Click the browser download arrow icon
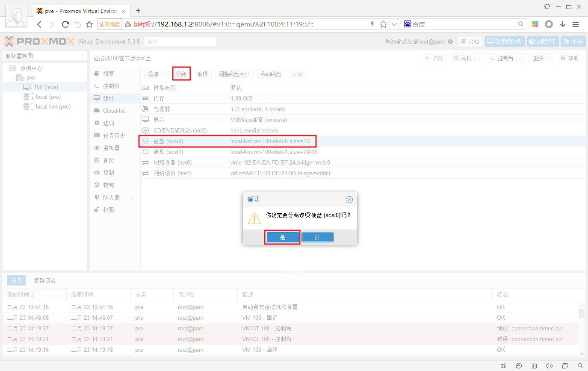The width and height of the screenshot is (588, 371). (x=562, y=24)
